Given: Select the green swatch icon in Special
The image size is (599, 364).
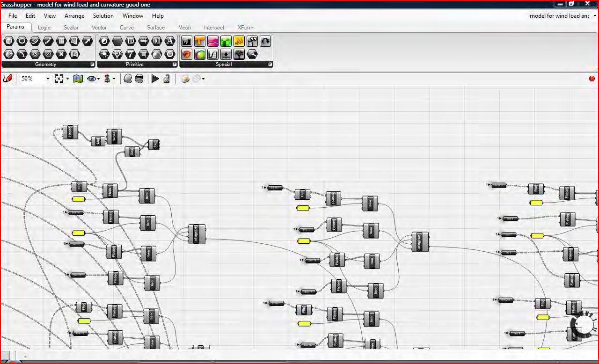Looking at the screenshot, I should point(226,41).
